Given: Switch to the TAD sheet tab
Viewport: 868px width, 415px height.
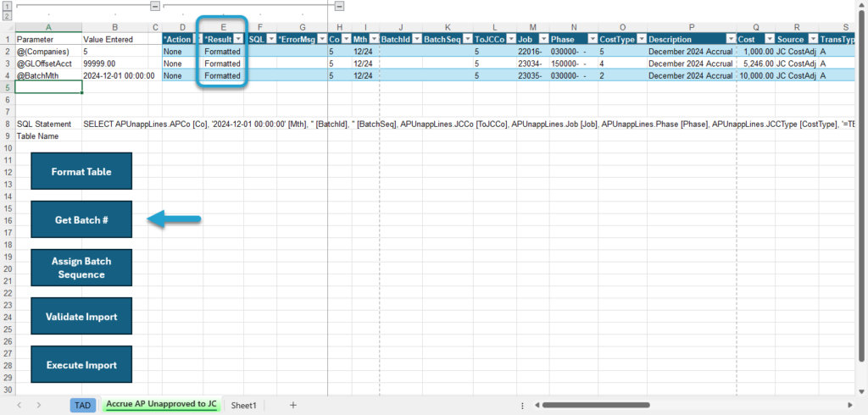Looking at the screenshot, I should (82, 405).
